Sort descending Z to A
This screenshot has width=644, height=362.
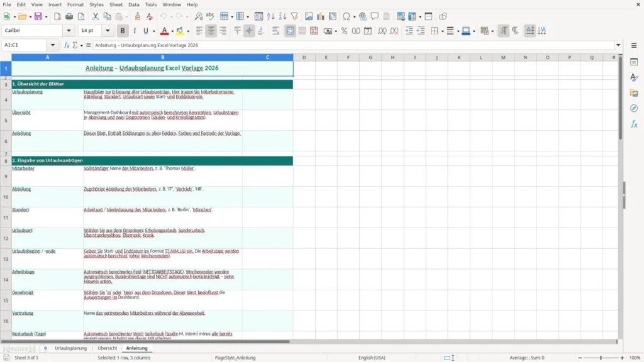282,16
